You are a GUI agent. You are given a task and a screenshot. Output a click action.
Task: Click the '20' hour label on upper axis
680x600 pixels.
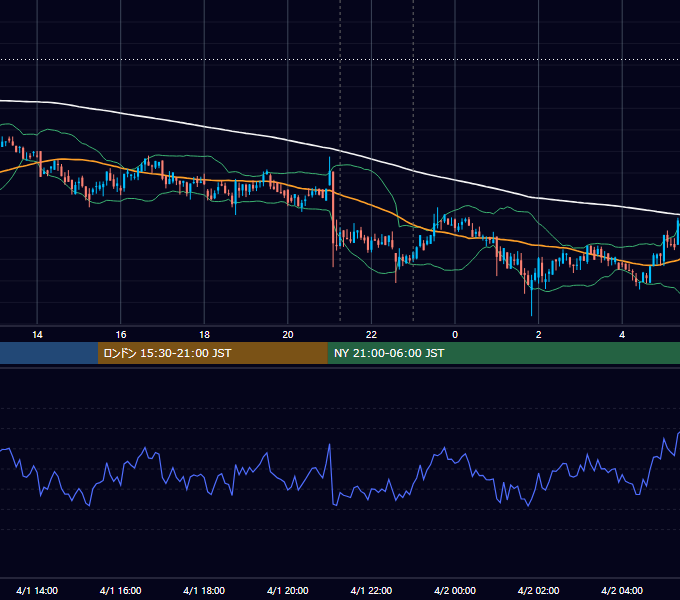pyautogui.click(x=288, y=335)
